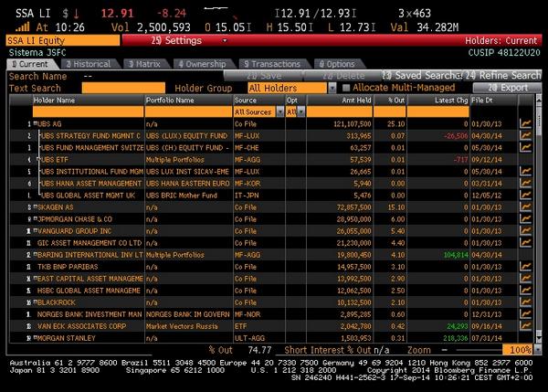Expand the JPMORGAN CHASE & CO row
This screenshot has width=548, height=392.
[x=36, y=218]
